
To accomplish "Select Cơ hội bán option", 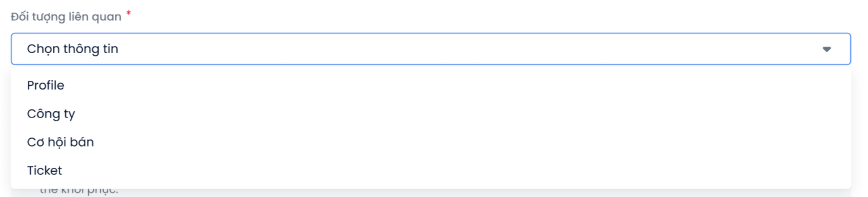I will coord(430,142).
